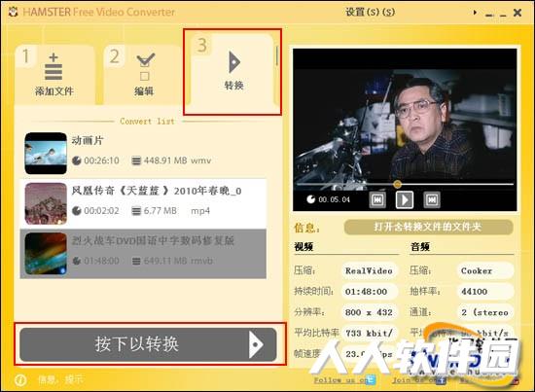Click the clock icon beside 01:48:00 in list

pyautogui.click(x=77, y=261)
